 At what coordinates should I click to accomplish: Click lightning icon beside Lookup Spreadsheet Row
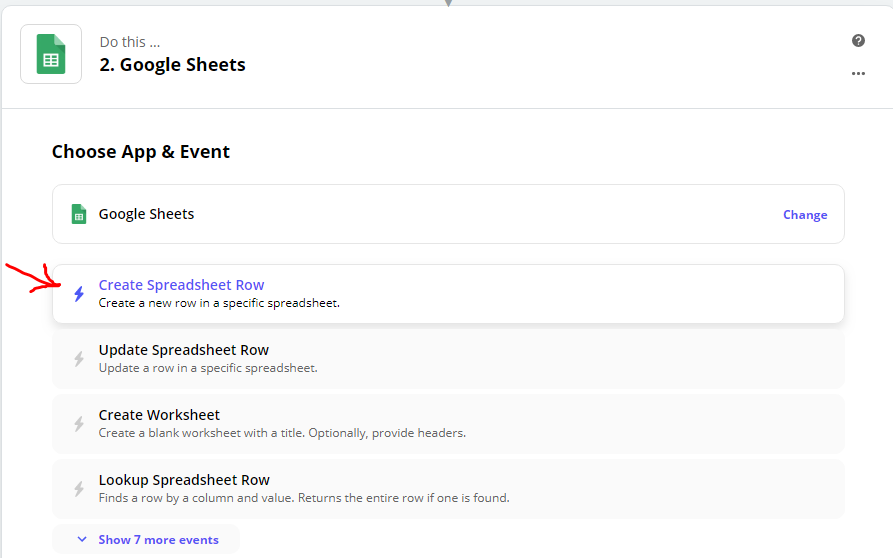pos(79,489)
